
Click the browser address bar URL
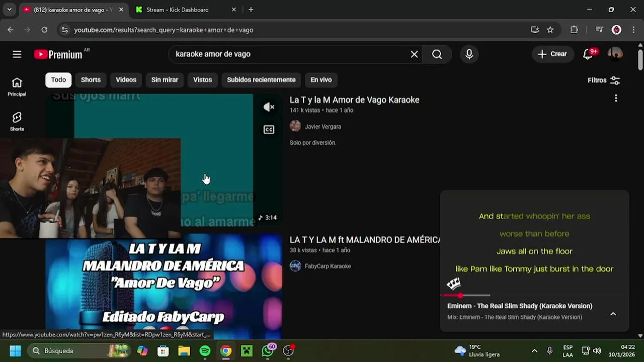click(x=164, y=30)
